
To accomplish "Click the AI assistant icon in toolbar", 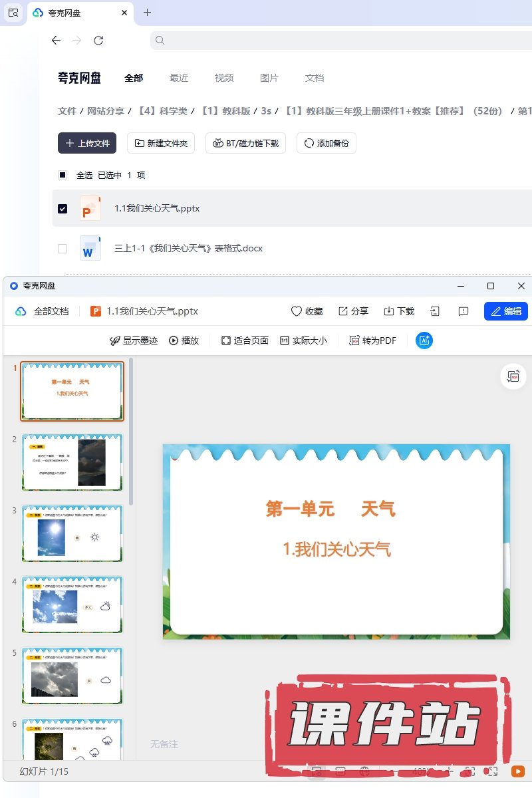I will [424, 340].
